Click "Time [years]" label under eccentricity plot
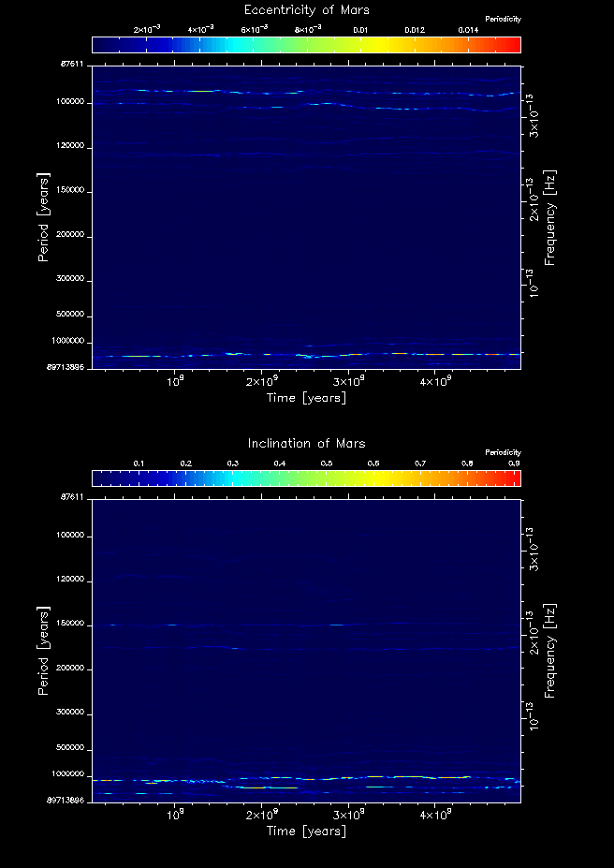614x868 pixels. tap(306, 398)
